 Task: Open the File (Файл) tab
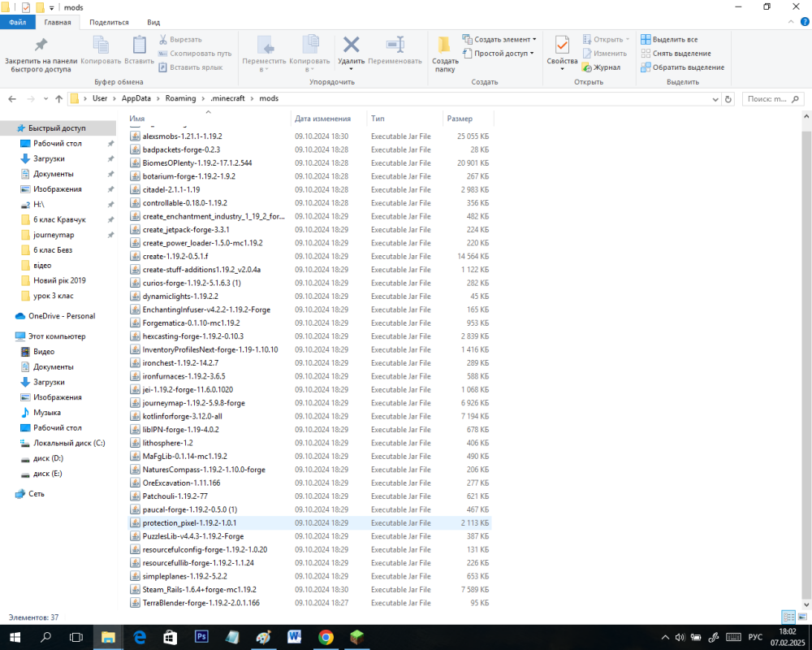17,22
